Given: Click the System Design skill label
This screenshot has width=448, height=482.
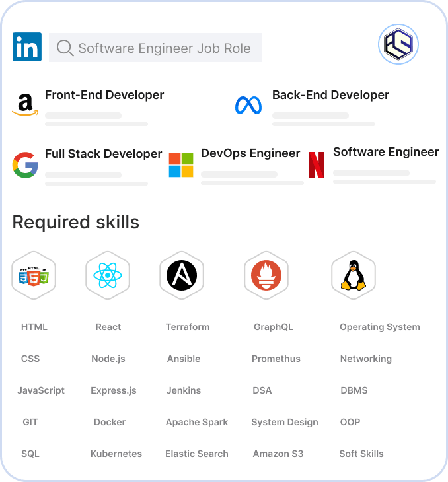Looking at the screenshot, I should pyautogui.click(x=285, y=422).
